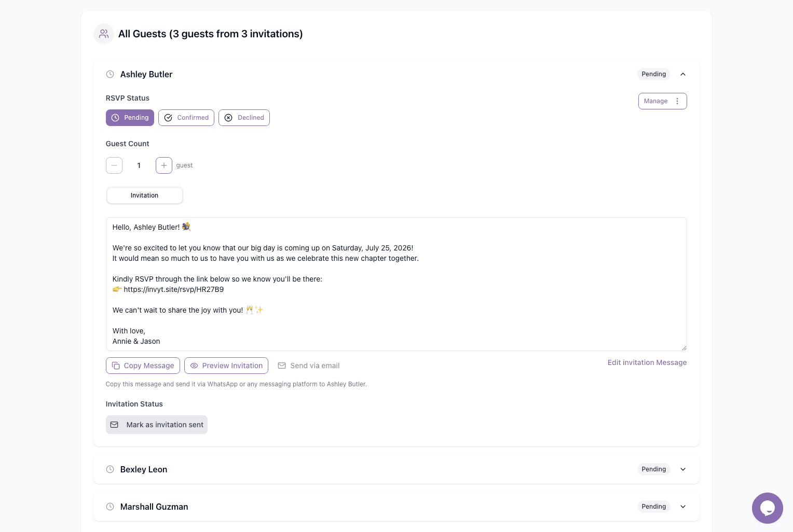Screen dimensions: 793x532
Task: Click the clock icon next to Ashley Butler
Action: [110, 74]
